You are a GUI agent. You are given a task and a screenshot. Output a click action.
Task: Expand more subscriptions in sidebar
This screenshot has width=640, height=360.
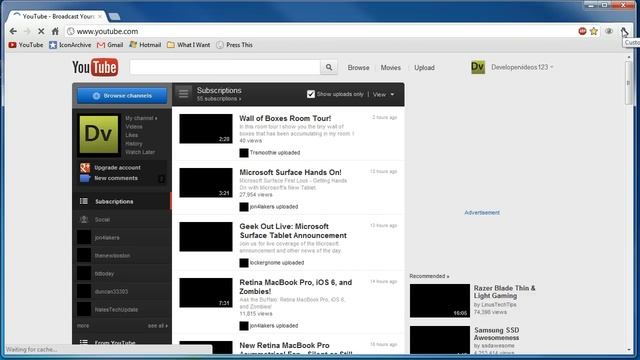(x=83, y=326)
